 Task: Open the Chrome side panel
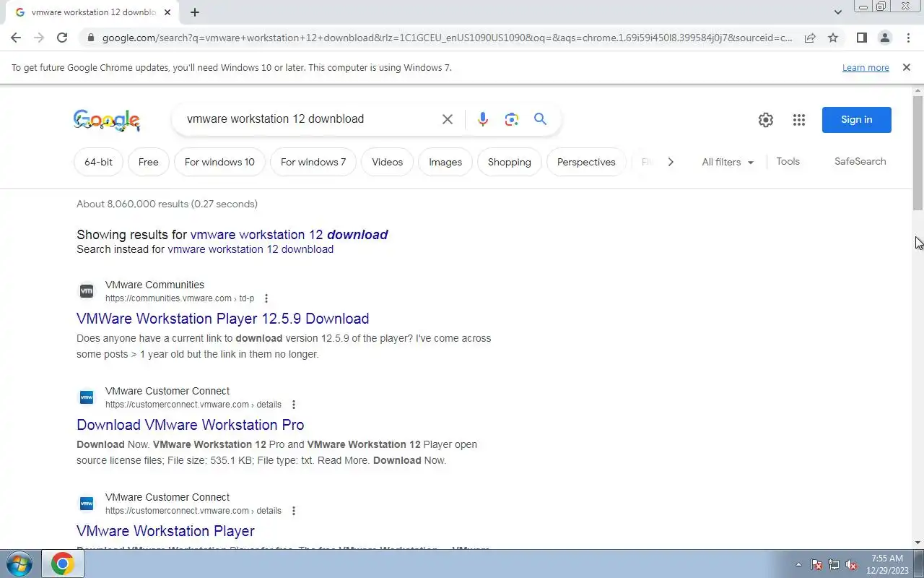click(x=861, y=38)
